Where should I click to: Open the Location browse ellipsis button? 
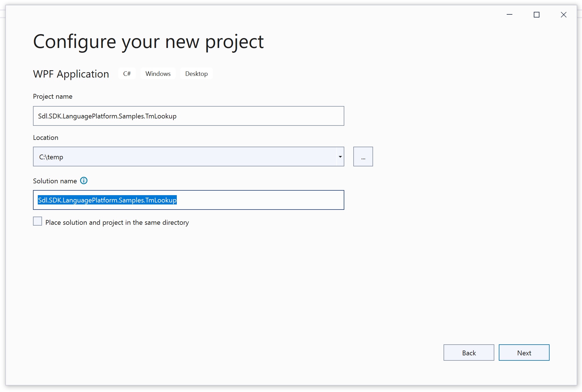coord(363,157)
